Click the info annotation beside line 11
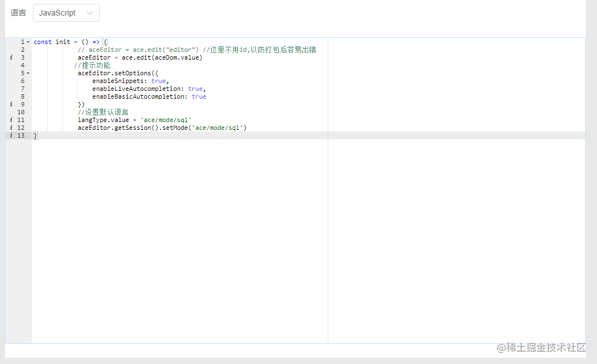The image size is (597, 364). (x=11, y=119)
